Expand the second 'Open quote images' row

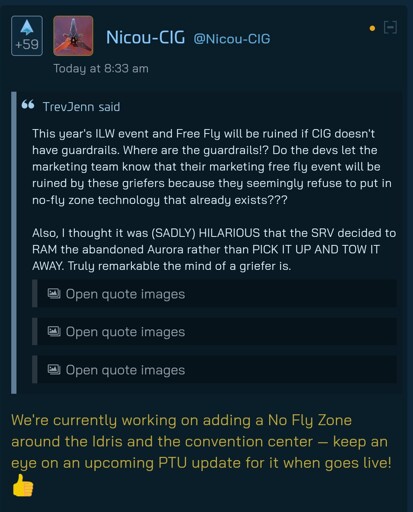point(214,332)
